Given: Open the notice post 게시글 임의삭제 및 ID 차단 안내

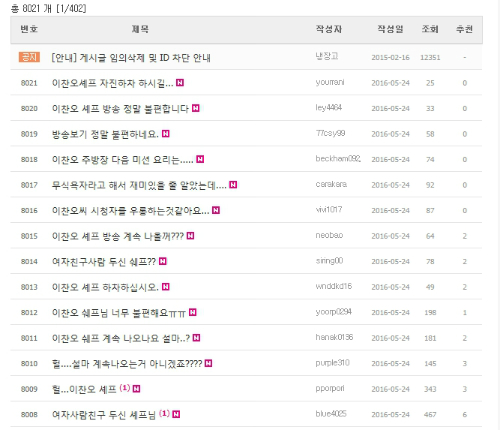Looking at the screenshot, I should (x=131, y=58).
